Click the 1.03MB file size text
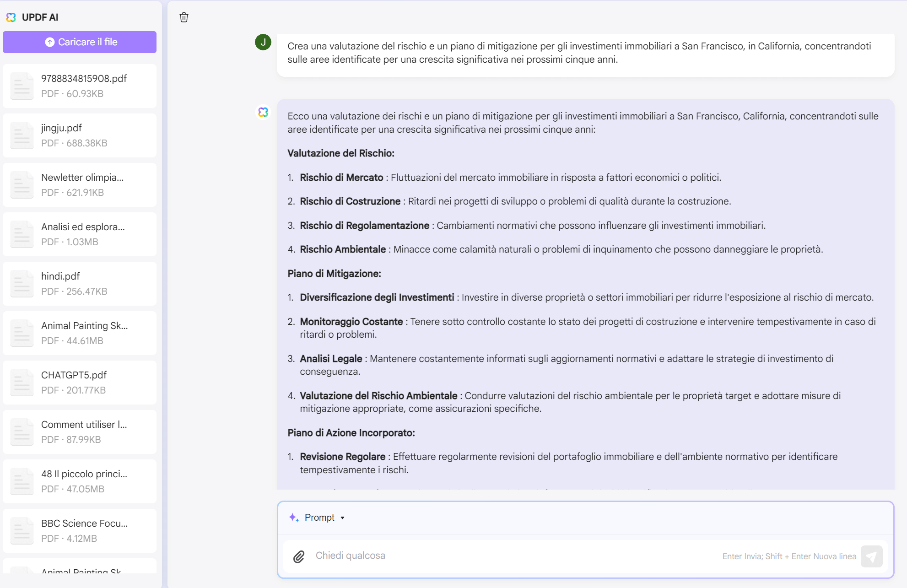907x588 pixels. [82, 242]
